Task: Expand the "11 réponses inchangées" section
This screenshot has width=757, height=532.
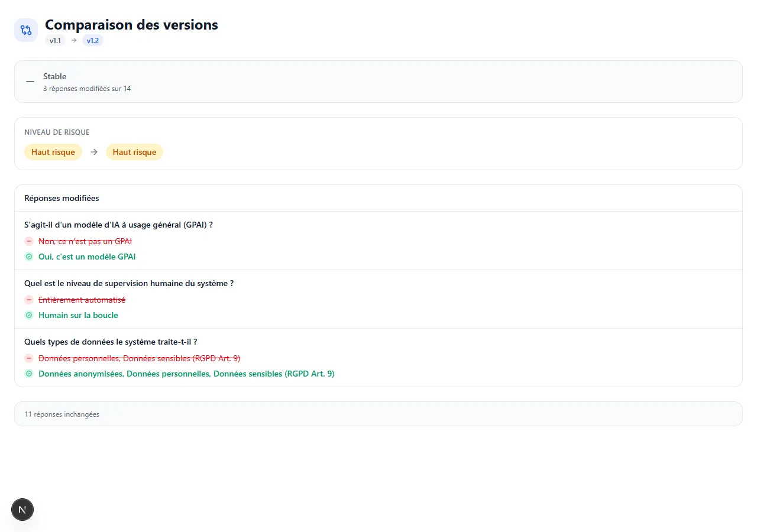Action: click(62, 414)
